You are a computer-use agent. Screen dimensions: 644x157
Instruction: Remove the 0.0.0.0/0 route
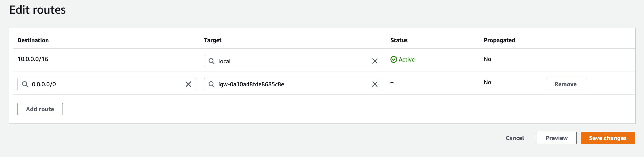pyautogui.click(x=565, y=84)
